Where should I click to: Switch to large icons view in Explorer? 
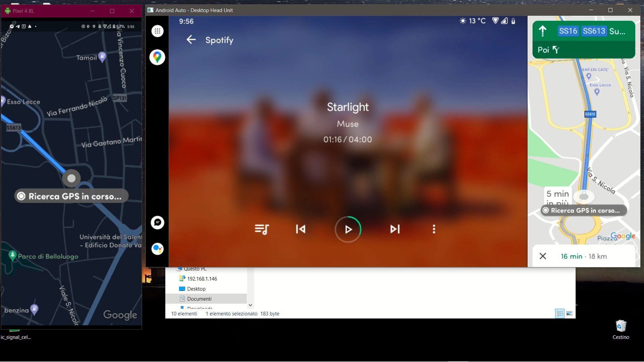[x=570, y=313]
